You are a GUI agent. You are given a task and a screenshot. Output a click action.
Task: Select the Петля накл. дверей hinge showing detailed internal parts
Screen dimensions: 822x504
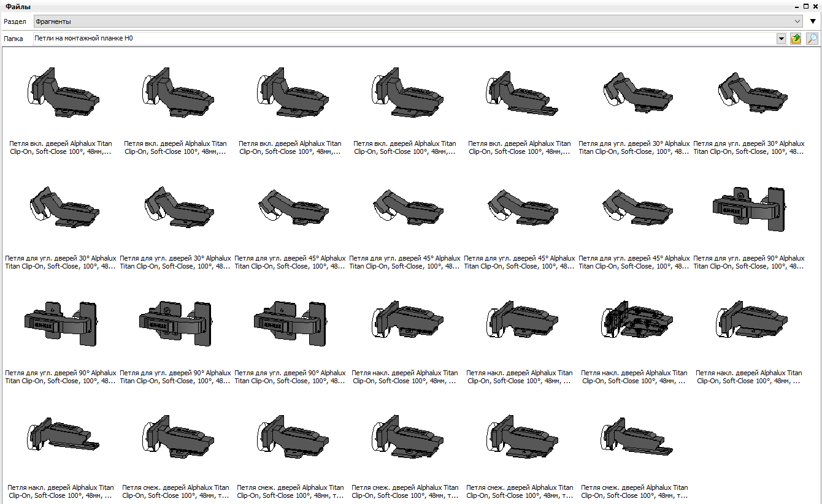point(634,342)
